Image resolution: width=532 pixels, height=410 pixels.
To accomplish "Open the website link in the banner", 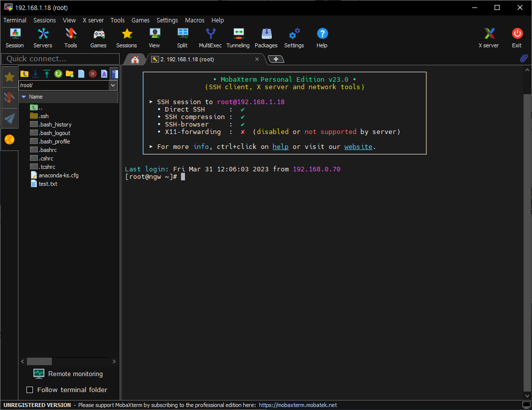I will click(358, 146).
